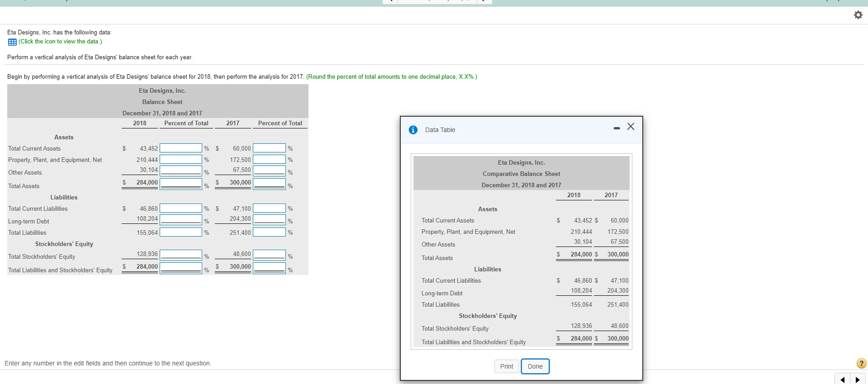
Task: Select 2018 Property, Plant, and Equipment percent field
Action: [181, 159]
